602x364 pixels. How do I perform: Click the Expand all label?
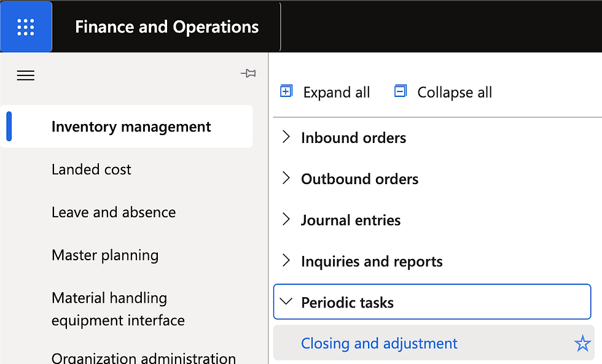pyautogui.click(x=336, y=92)
